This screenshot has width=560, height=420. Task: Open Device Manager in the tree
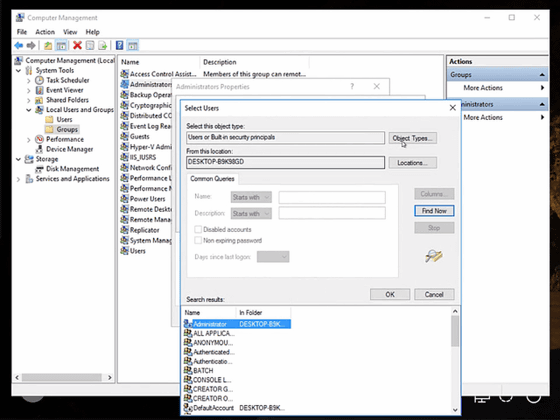click(x=69, y=149)
